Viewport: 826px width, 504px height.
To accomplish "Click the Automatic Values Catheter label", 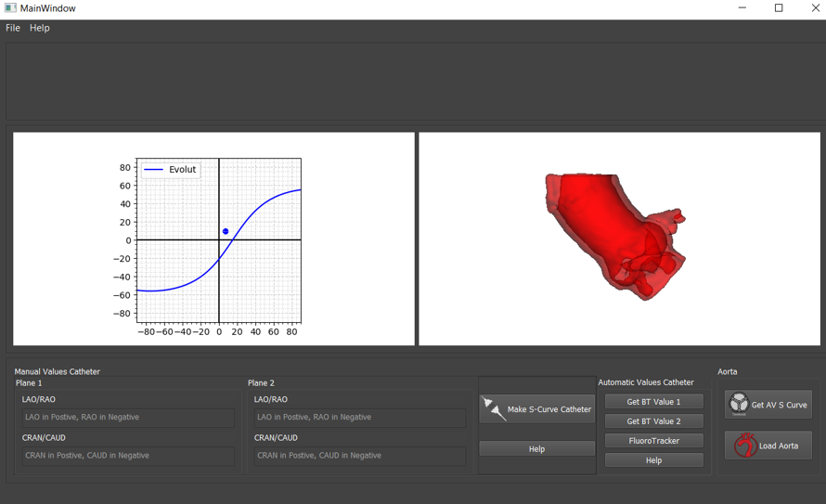I will click(x=646, y=382).
